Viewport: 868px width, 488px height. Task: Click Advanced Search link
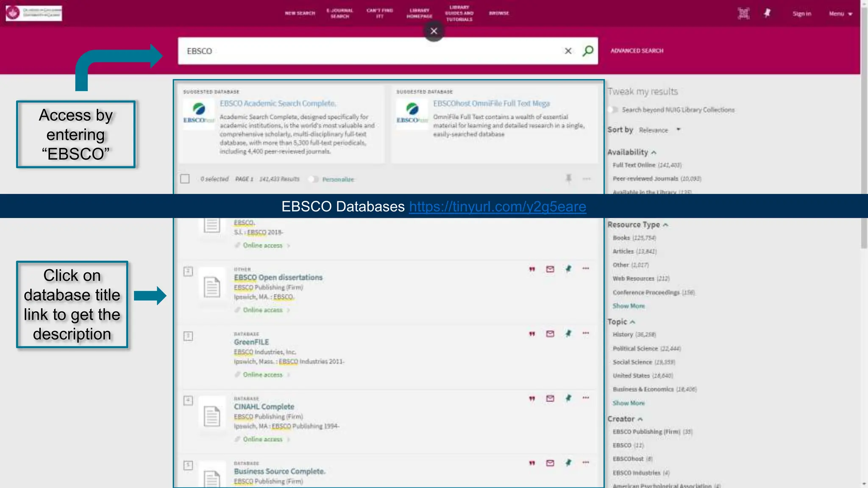coord(637,51)
